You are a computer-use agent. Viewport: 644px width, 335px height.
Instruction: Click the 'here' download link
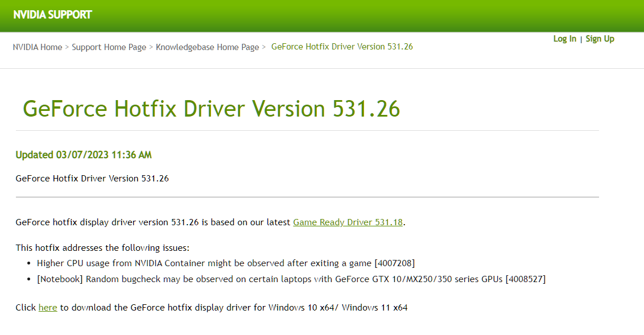48,308
